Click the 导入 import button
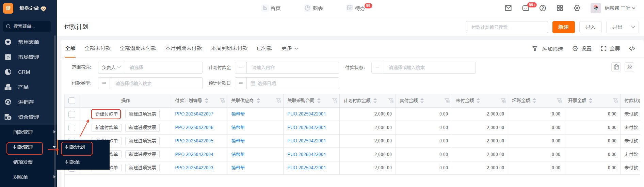644x187 pixels. 590,27
